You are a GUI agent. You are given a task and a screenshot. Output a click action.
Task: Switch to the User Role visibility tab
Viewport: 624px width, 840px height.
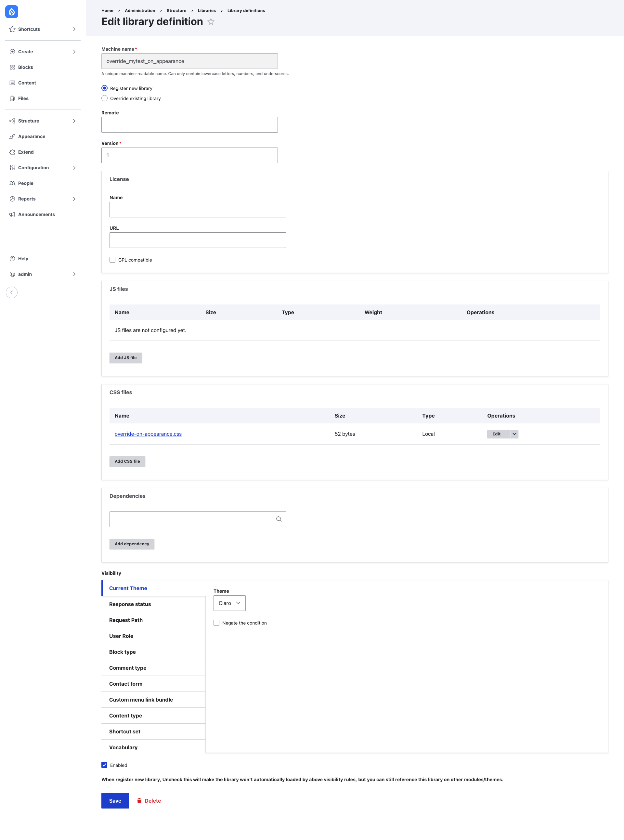point(121,636)
